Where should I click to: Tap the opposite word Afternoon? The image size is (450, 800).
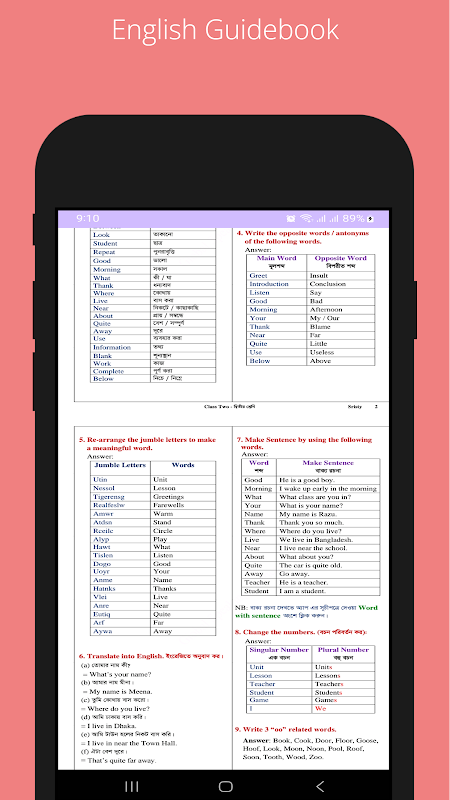click(326, 310)
